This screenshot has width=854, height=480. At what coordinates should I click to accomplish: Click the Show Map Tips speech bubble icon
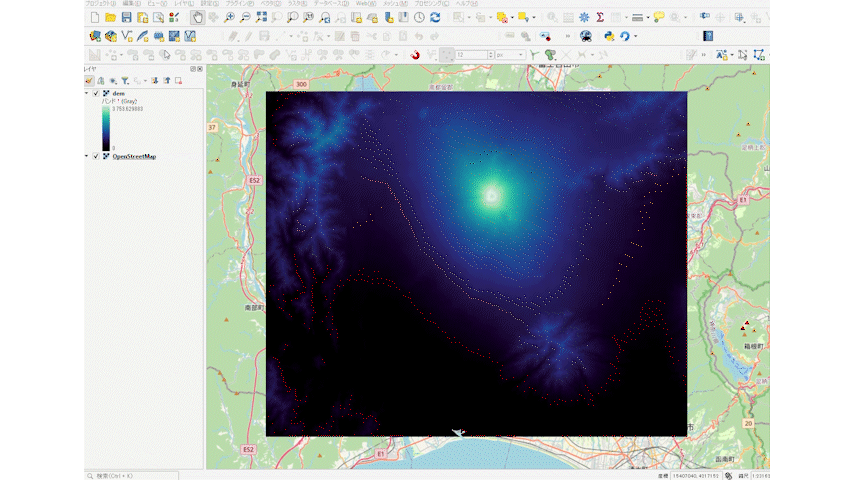(x=659, y=17)
